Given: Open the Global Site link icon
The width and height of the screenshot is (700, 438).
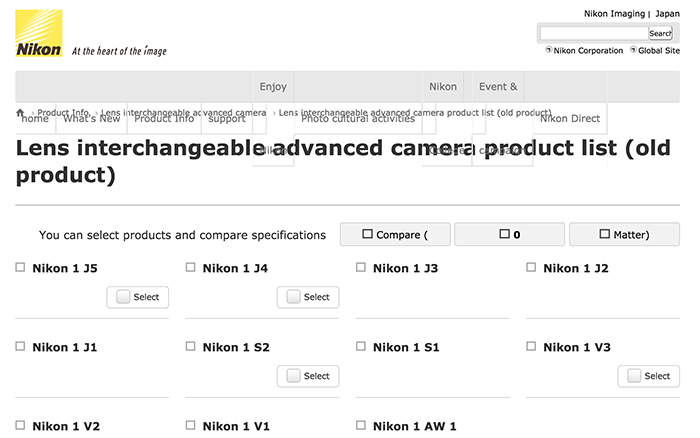Looking at the screenshot, I should (x=633, y=50).
